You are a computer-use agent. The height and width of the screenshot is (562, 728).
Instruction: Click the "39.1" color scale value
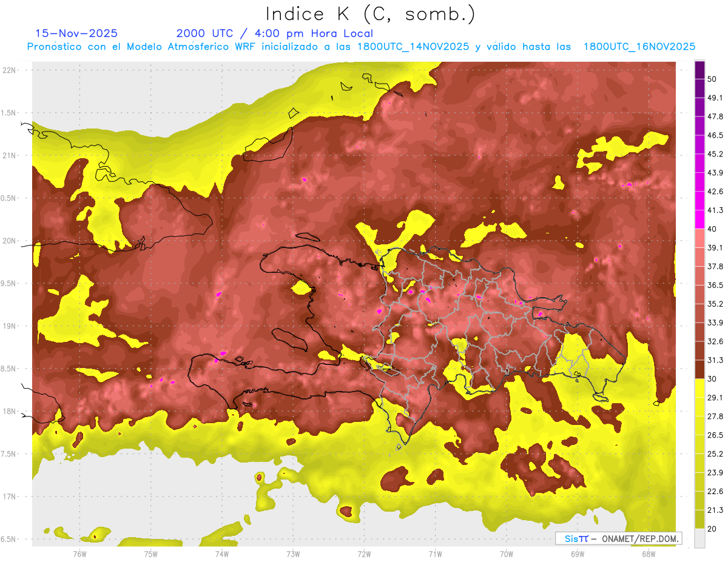(x=715, y=248)
